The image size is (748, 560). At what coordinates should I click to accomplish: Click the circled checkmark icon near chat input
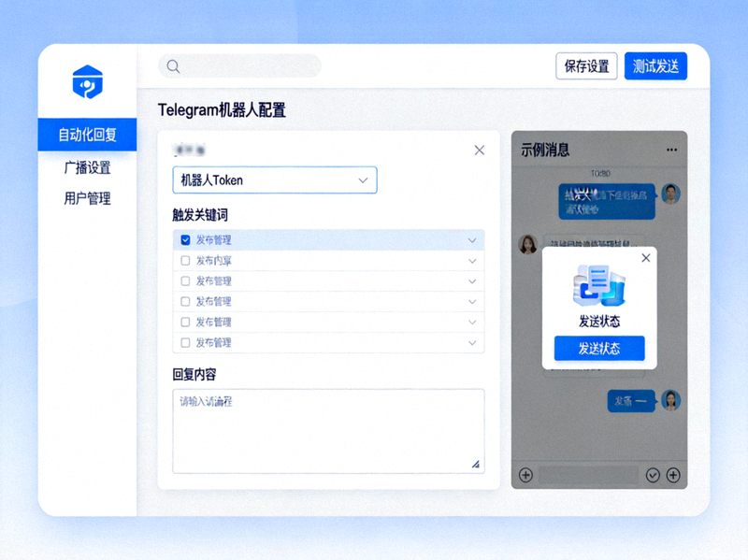click(653, 475)
